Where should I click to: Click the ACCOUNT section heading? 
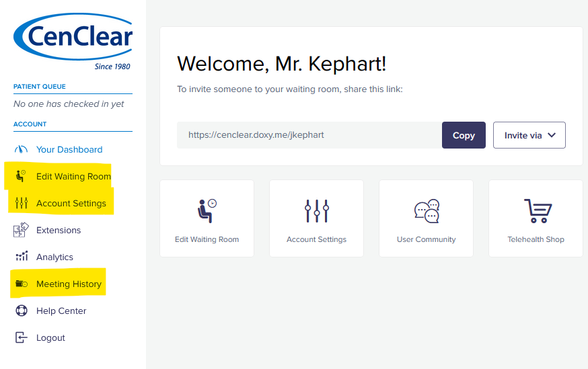tap(30, 124)
